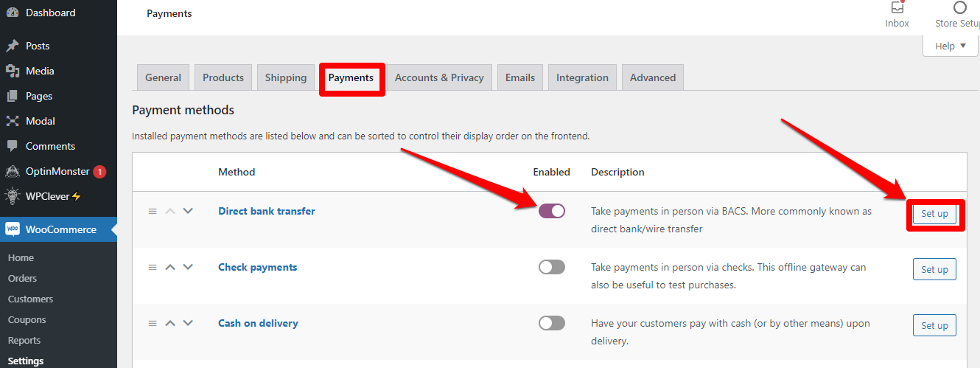This screenshot has width=980, height=368.
Task: Open the Cash on delivery link
Action: [x=258, y=323]
